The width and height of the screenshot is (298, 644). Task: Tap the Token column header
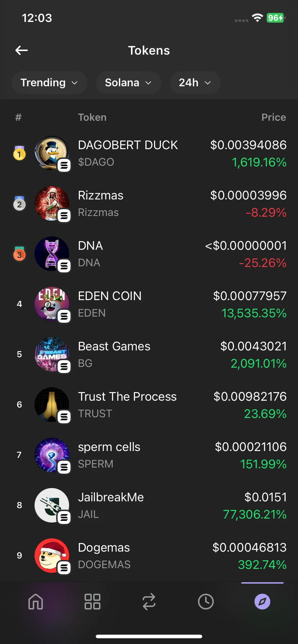(92, 117)
